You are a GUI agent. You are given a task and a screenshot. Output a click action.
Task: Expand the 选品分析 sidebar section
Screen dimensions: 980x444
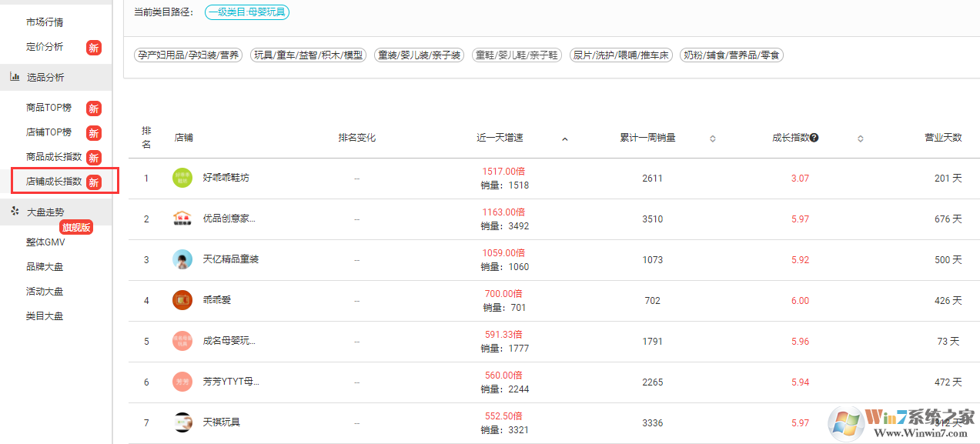click(x=45, y=77)
